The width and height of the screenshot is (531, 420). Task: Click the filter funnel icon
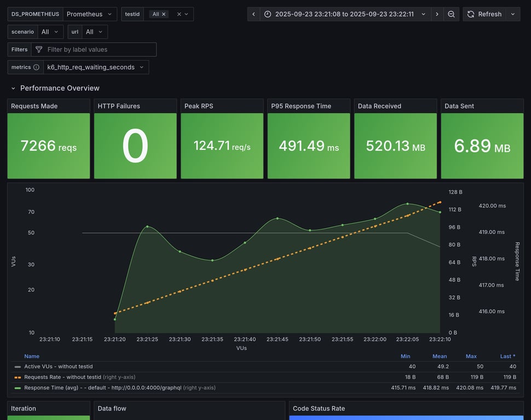point(39,50)
